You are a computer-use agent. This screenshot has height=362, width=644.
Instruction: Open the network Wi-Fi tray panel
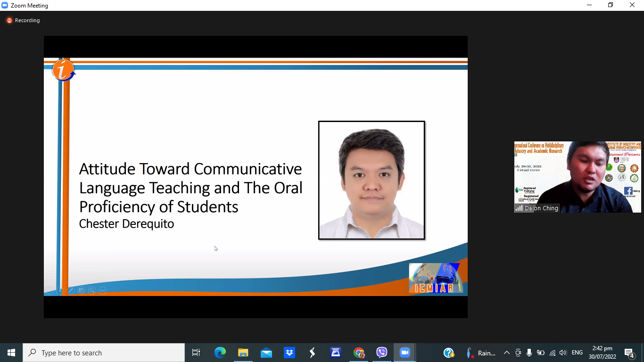coord(552,353)
